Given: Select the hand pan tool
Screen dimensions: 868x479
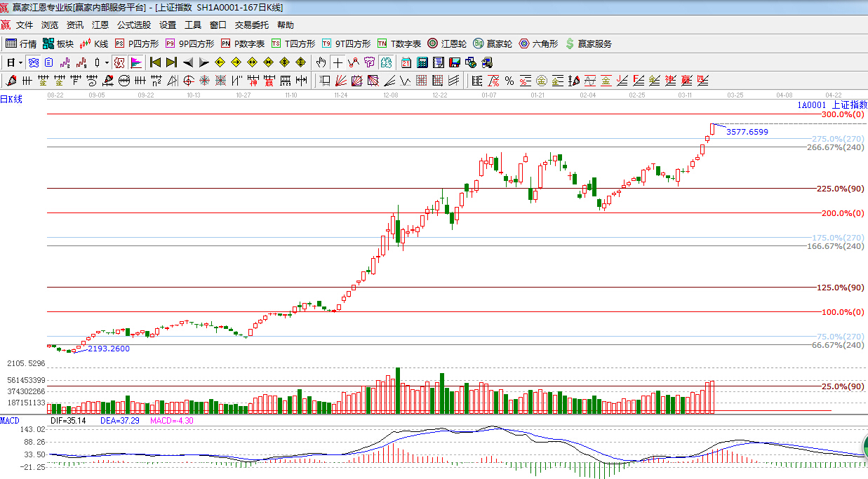Looking at the screenshot, I should pyautogui.click(x=321, y=62).
